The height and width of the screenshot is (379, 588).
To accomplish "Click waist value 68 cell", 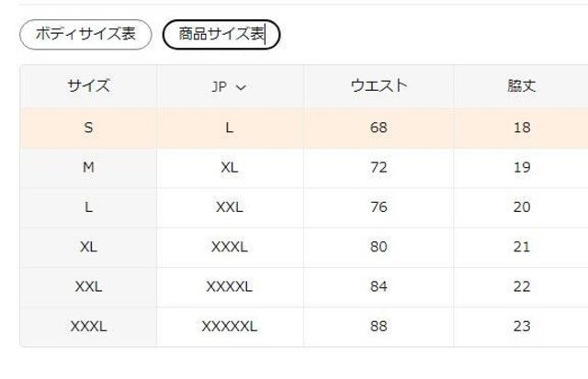I will 379,128.
